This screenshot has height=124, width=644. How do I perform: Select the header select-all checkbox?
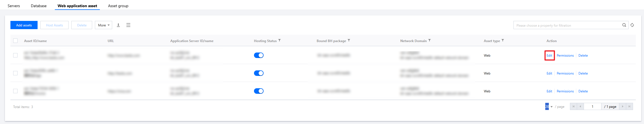pyautogui.click(x=15, y=41)
